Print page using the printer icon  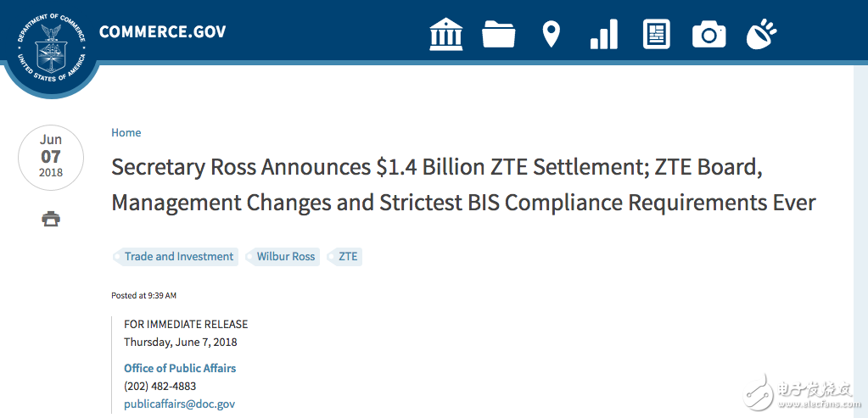[x=51, y=220]
